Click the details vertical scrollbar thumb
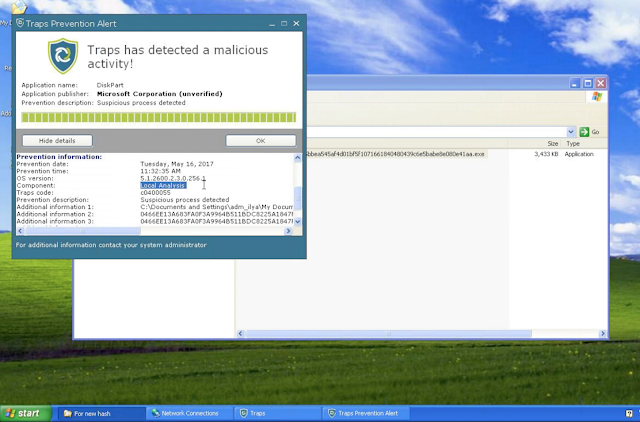 [298, 199]
